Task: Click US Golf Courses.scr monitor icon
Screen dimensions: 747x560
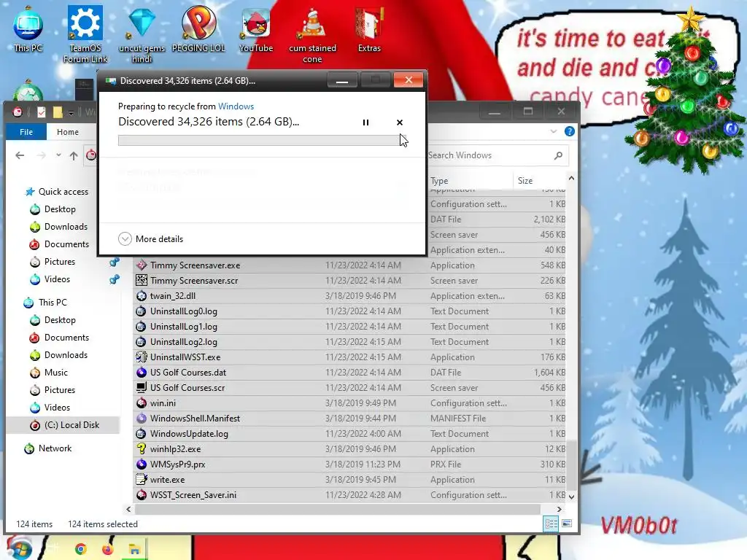Action: coord(141,388)
